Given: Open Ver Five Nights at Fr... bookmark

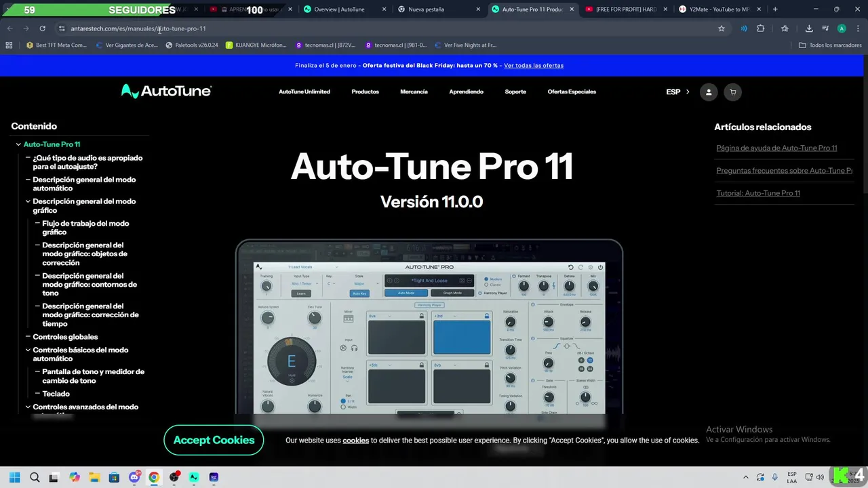Looking at the screenshot, I should [465, 45].
